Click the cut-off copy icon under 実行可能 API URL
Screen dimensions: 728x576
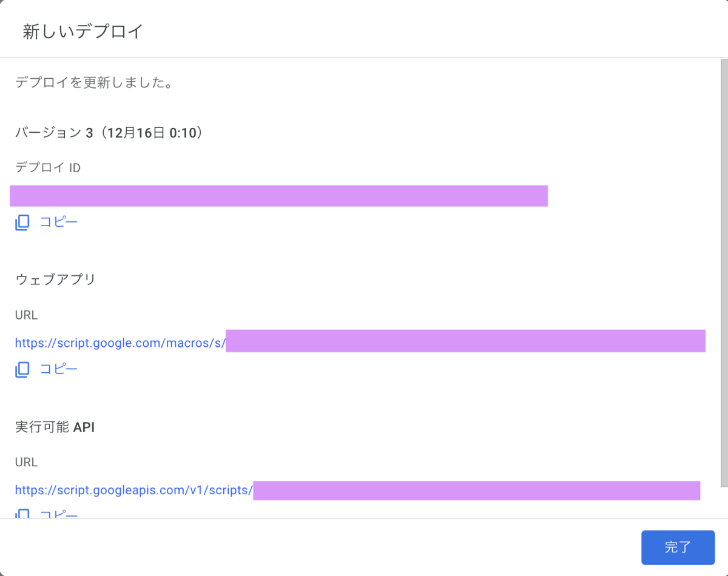point(22,514)
